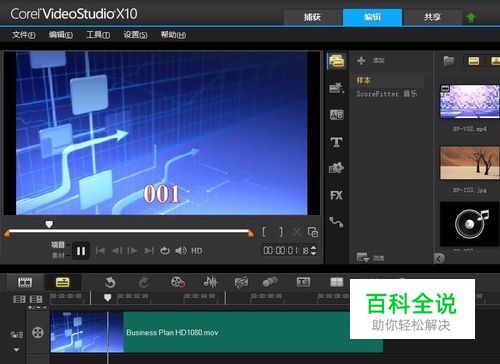
Task: Click the timeline playhead marker
Action: (x=107, y=297)
